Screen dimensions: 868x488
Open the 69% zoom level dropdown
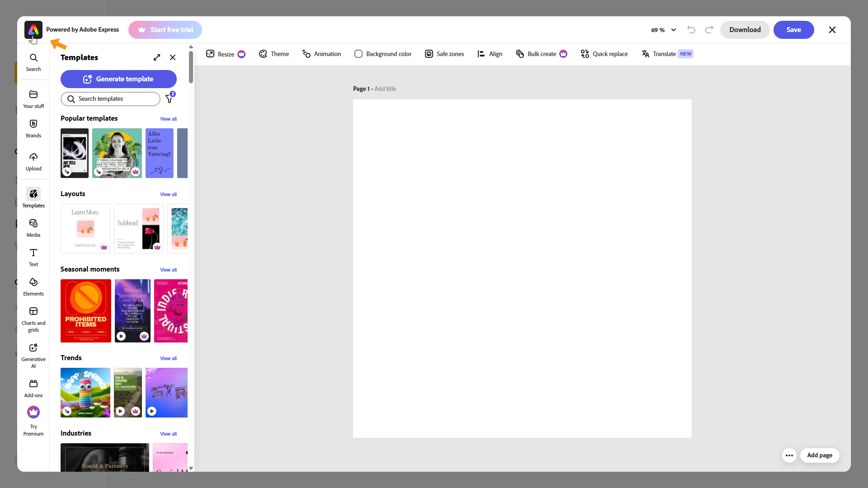663,30
